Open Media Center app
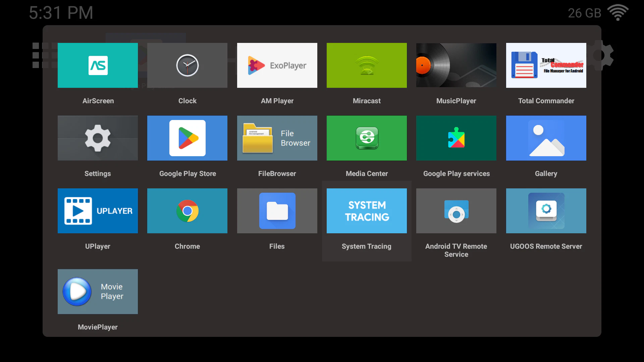The image size is (644, 362). point(367,138)
